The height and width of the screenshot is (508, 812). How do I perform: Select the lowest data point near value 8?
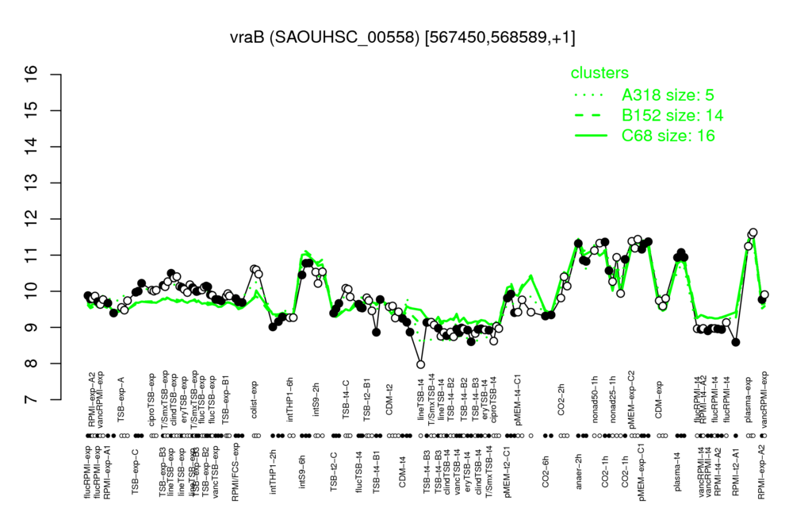point(420,364)
